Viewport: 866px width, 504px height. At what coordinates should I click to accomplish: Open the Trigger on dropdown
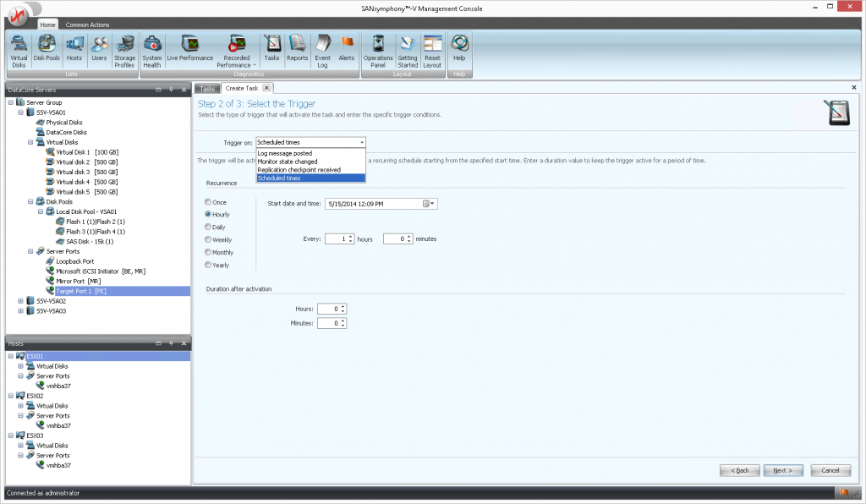pyautogui.click(x=310, y=142)
